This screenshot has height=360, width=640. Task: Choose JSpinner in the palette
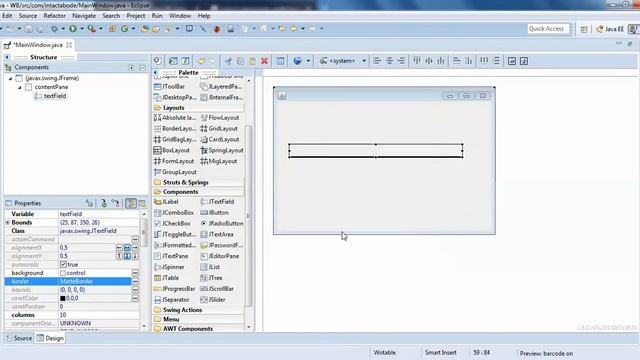click(169, 267)
